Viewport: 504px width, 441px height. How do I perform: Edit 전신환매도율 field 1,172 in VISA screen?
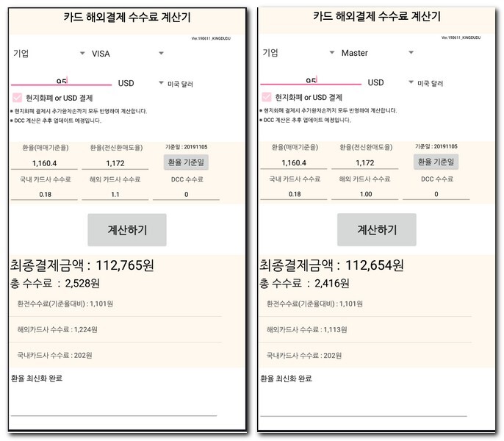[115, 163]
